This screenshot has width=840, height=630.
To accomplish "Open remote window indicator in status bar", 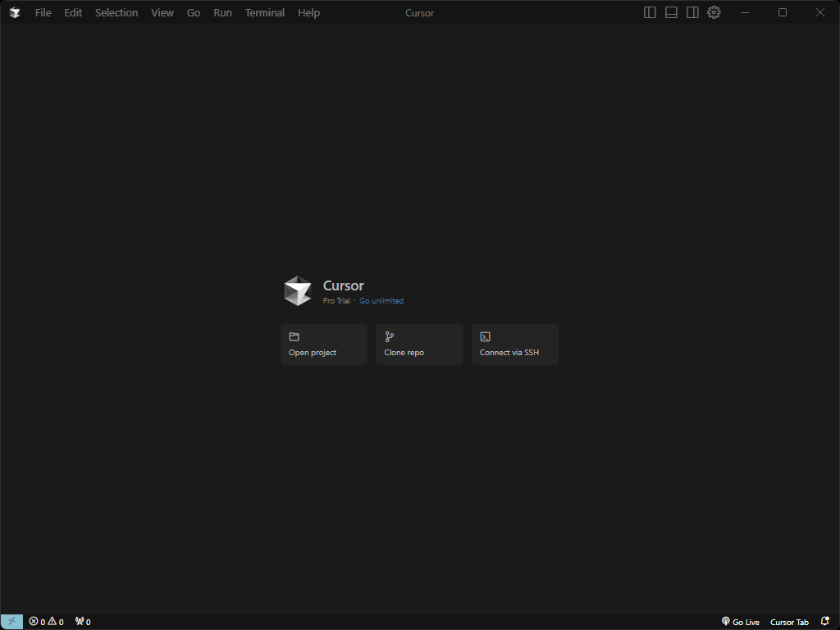I will pyautogui.click(x=11, y=622).
